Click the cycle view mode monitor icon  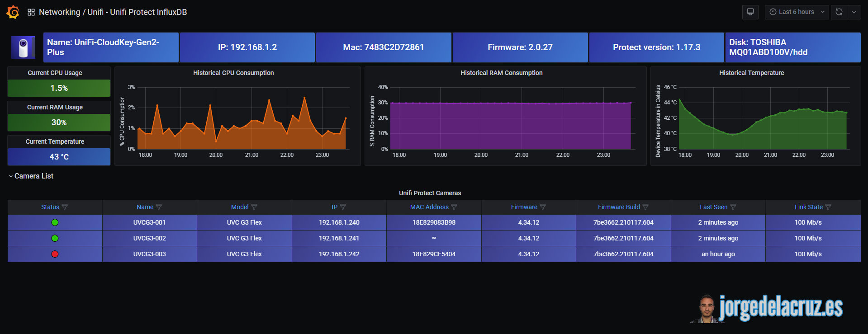click(750, 12)
